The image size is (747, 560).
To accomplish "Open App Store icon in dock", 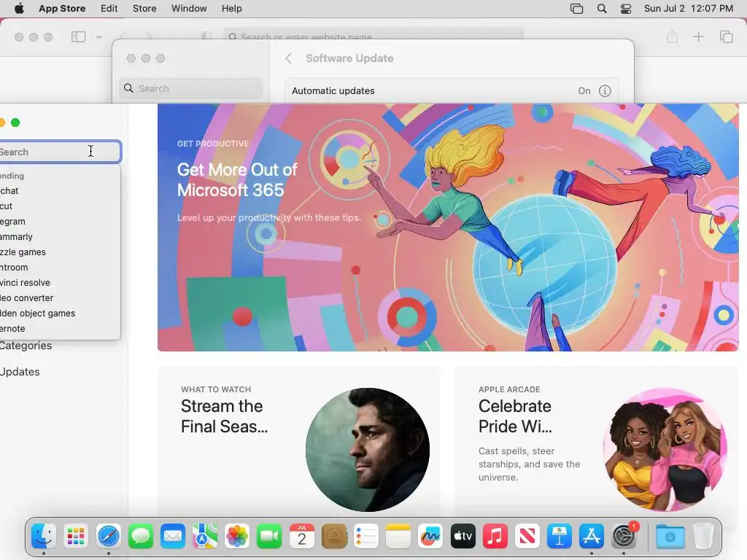I will coord(591,537).
